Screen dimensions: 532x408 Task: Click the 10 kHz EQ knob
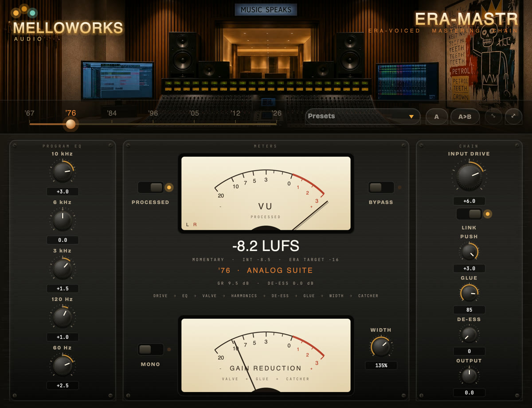click(63, 172)
